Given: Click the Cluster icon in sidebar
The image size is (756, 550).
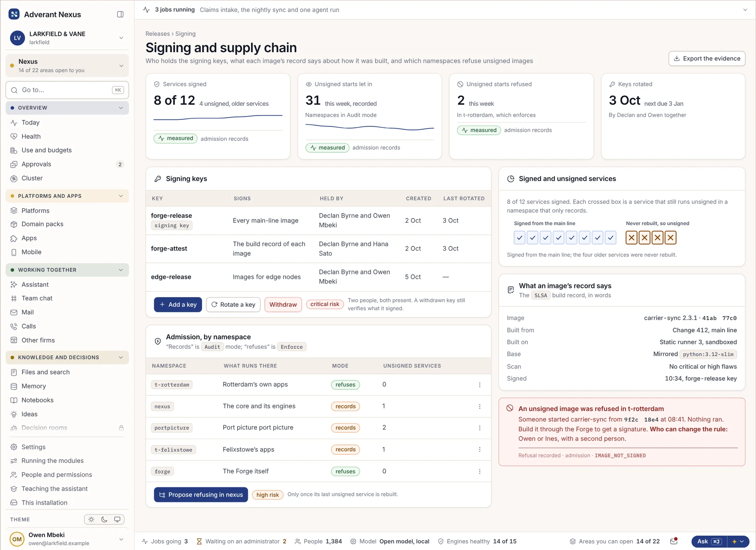Looking at the screenshot, I should (x=14, y=178).
